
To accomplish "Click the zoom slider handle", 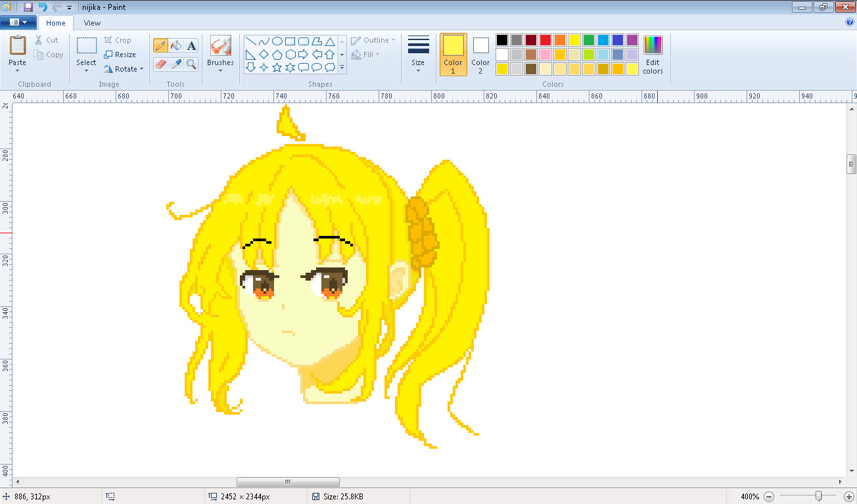I will tap(818, 496).
